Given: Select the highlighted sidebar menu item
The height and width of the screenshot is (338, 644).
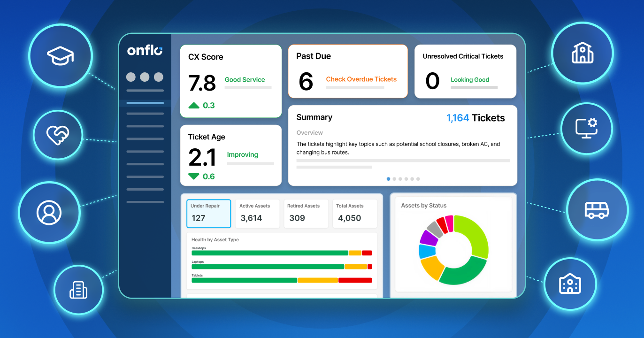Looking at the screenshot, I should click(145, 103).
